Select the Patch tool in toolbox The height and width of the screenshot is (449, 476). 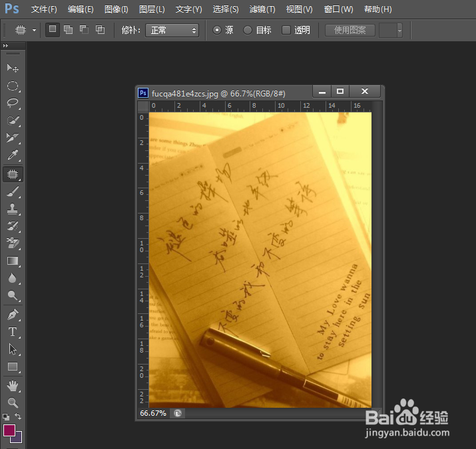point(13,174)
